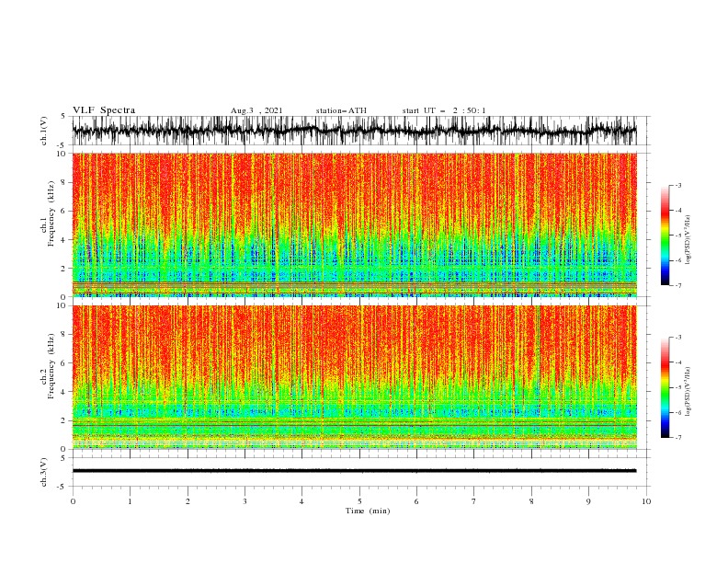728x563 pixels.
Task: Click the "10" tick on Time axis
Action: (x=646, y=501)
